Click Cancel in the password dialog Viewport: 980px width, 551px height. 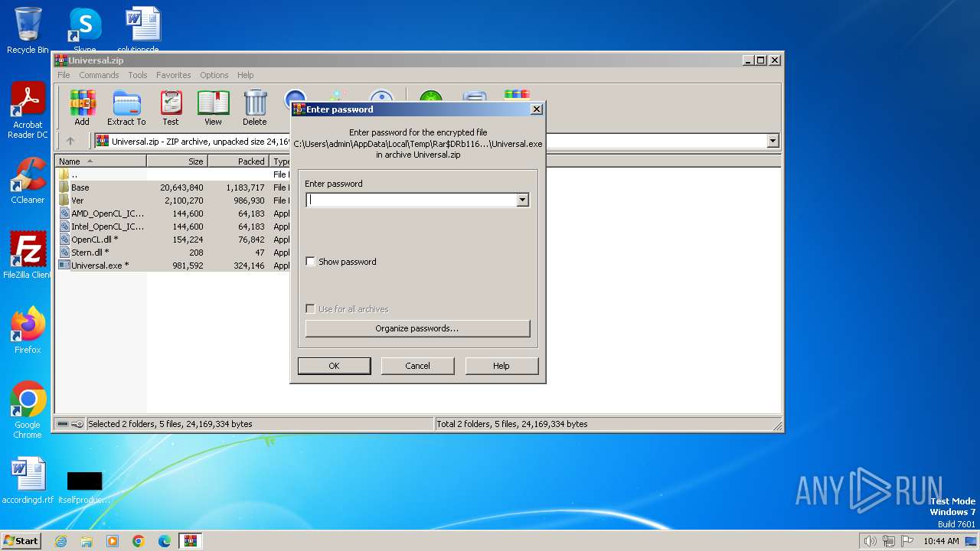[417, 366]
